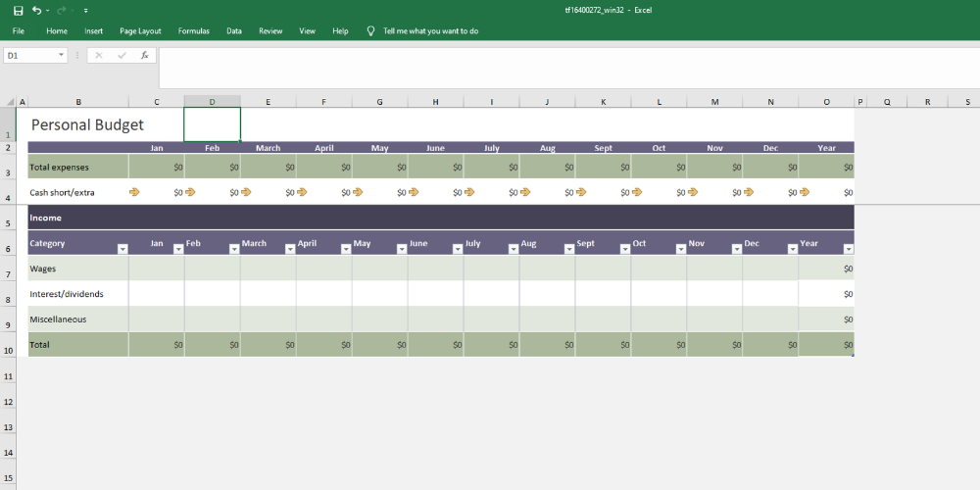Click the Enter checkmark in formula bar
980x490 pixels.
click(122, 55)
